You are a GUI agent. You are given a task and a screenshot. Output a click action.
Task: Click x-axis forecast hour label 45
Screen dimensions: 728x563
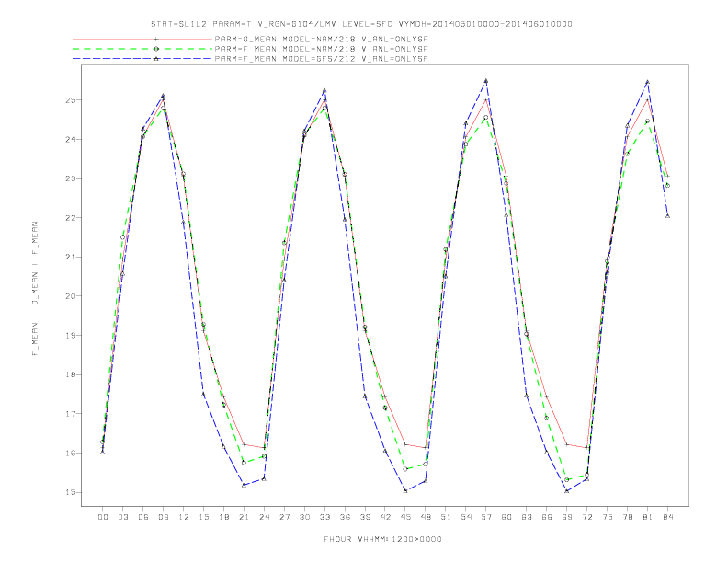click(x=405, y=517)
